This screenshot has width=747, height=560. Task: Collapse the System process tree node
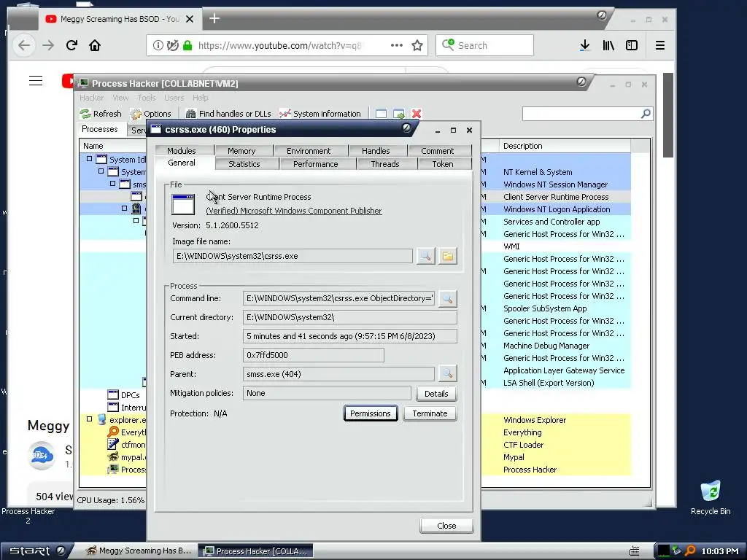pos(101,171)
